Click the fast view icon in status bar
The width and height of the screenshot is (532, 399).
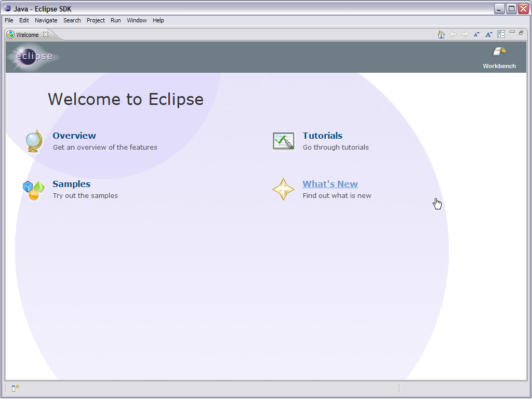tap(15, 388)
